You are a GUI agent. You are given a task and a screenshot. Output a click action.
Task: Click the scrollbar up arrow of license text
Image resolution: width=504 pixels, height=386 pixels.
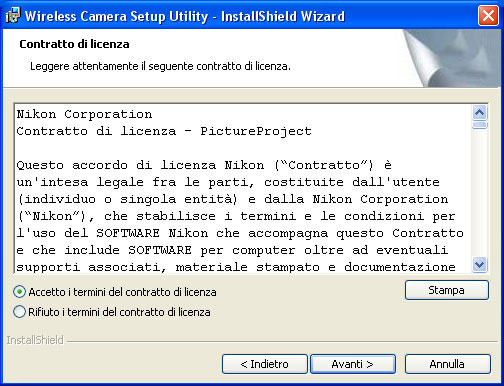480,113
